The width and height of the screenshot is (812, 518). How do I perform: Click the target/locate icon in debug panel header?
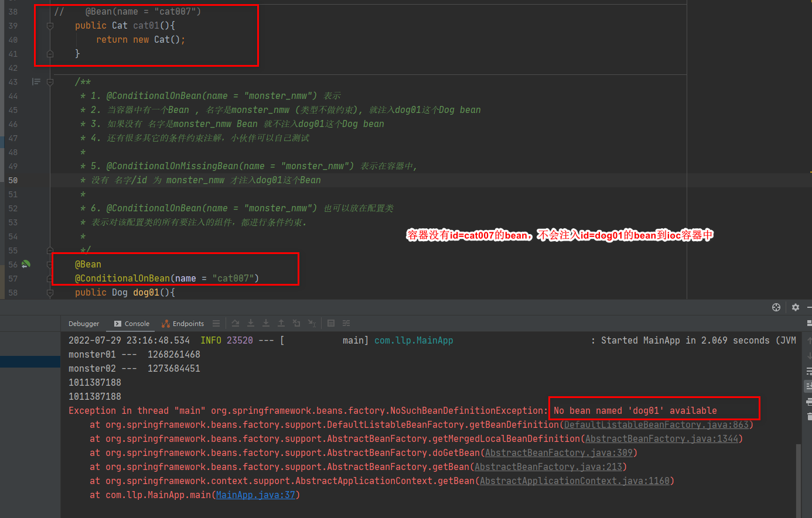pyautogui.click(x=776, y=307)
